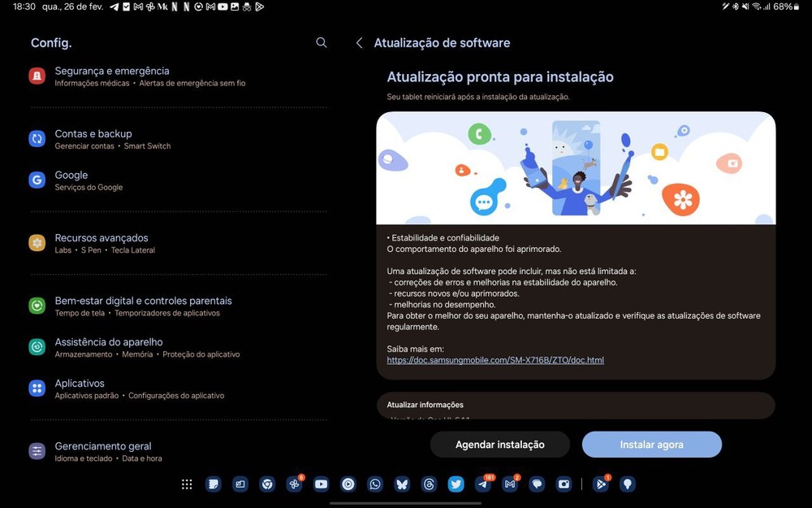Open Recursos avançados settings
The height and width of the screenshot is (508, 812).
pyautogui.click(x=178, y=243)
